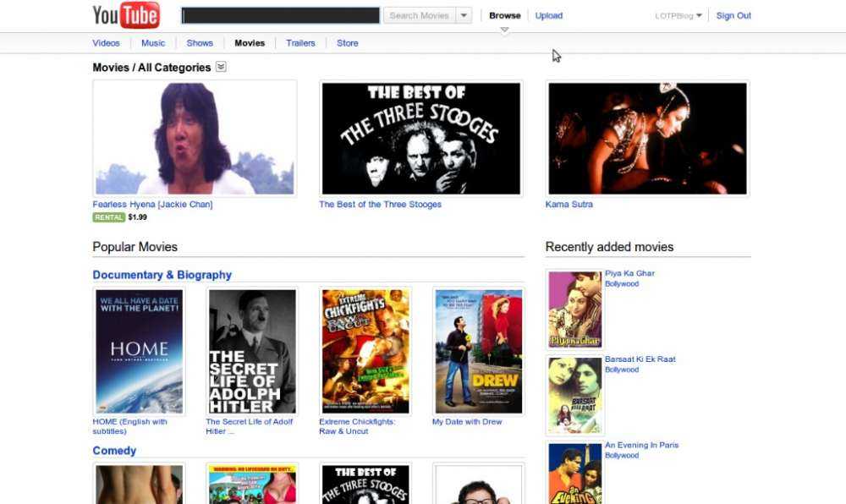Switch to the Music tab

[x=153, y=43]
